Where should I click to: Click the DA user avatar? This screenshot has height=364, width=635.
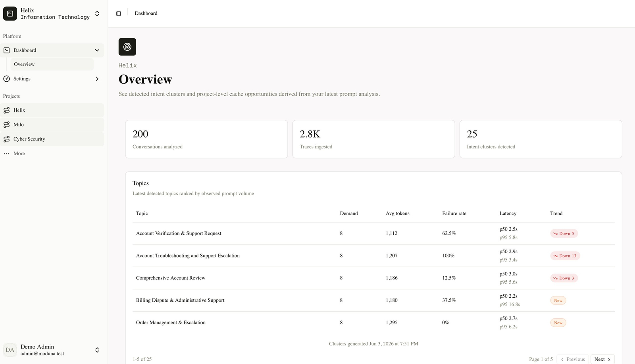(x=10, y=350)
